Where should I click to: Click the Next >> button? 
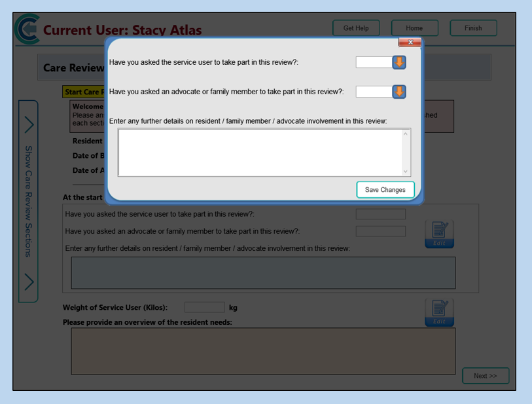[485, 376]
